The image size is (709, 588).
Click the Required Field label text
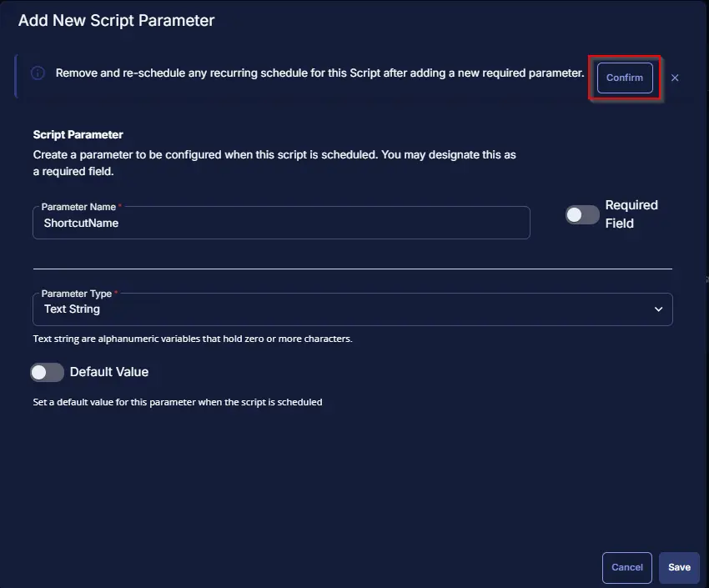coord(631,214)
